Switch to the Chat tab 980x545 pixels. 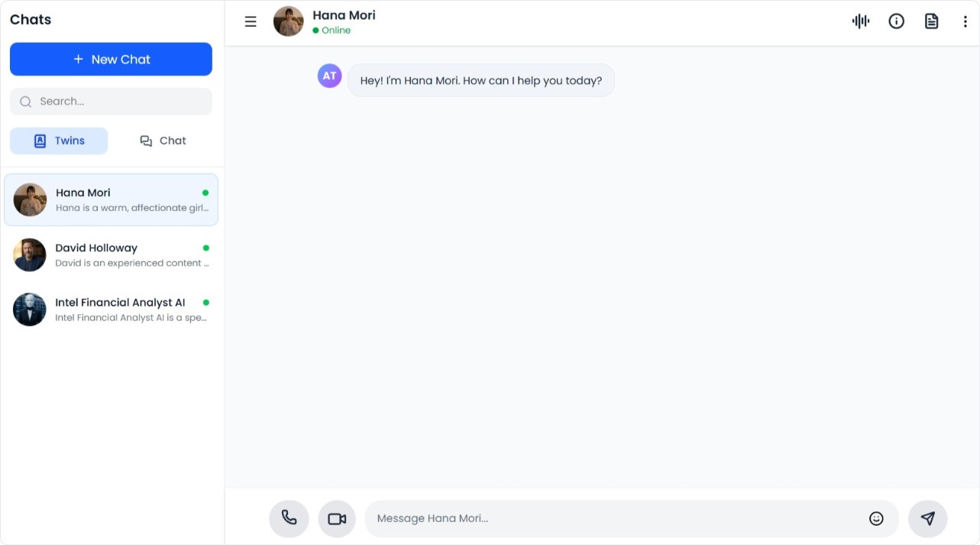tap(162, 141)
